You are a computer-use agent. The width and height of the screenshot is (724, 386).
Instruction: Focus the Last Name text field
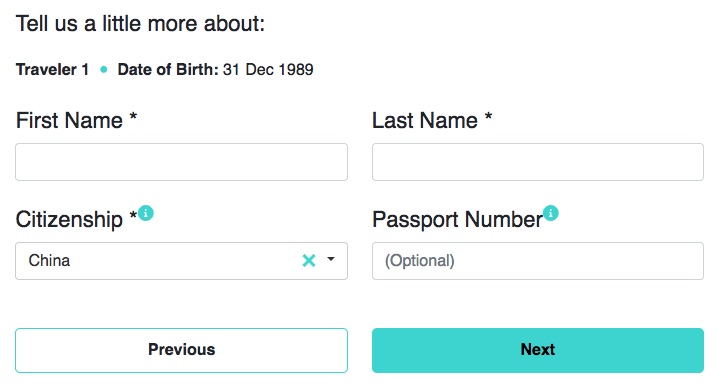538,162
